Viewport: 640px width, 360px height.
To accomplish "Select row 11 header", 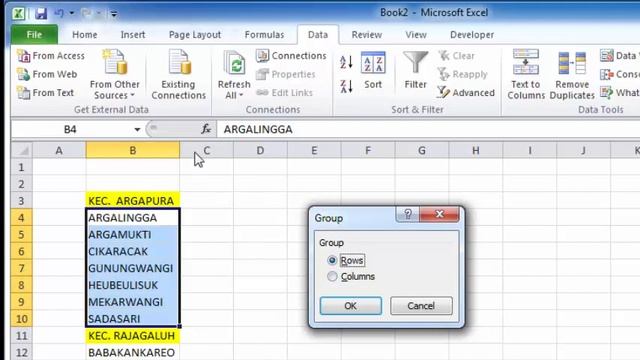I will click(22, 336).
